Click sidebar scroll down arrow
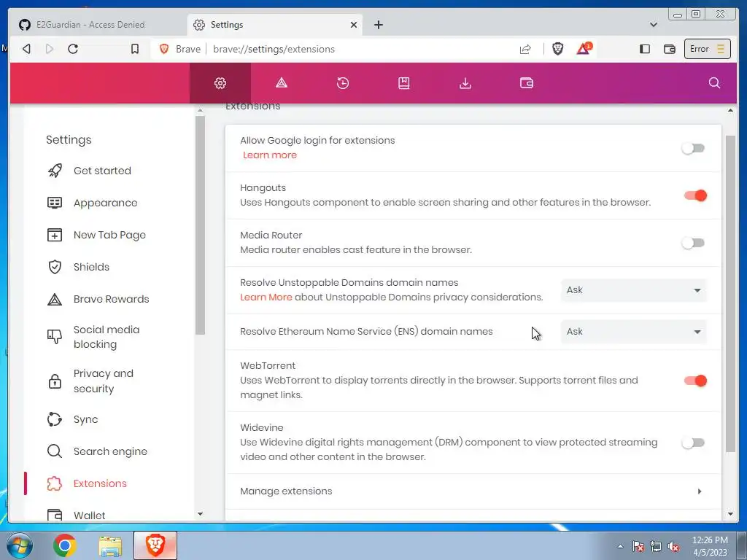The width and height of the screenshot is (747, 560). pos(200,514)
